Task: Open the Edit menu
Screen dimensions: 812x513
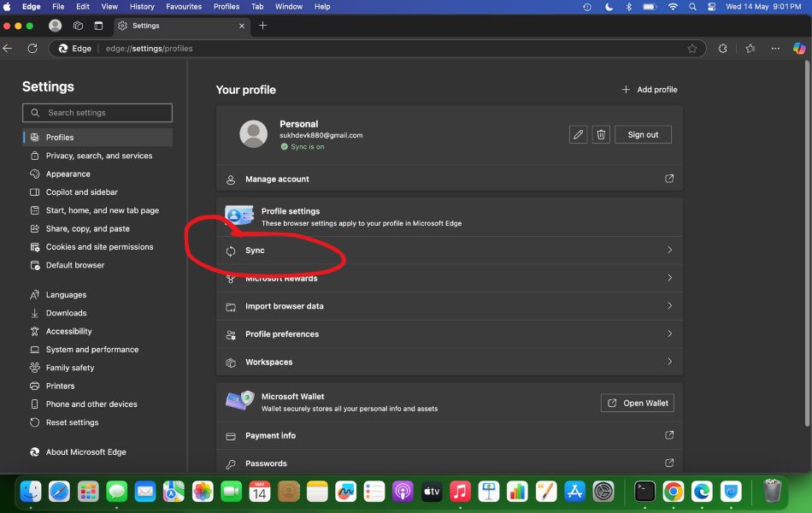Action: click(x=83, y=7)
